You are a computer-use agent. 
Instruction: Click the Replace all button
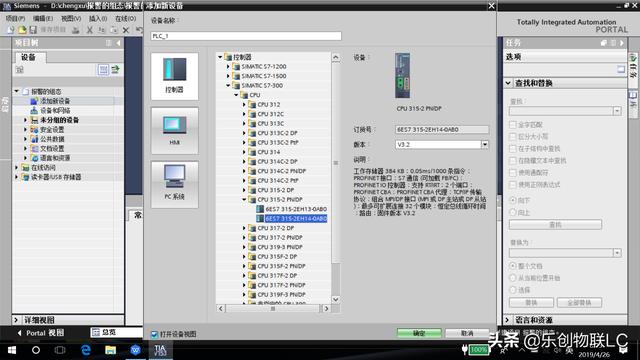(x=580, y=303)
